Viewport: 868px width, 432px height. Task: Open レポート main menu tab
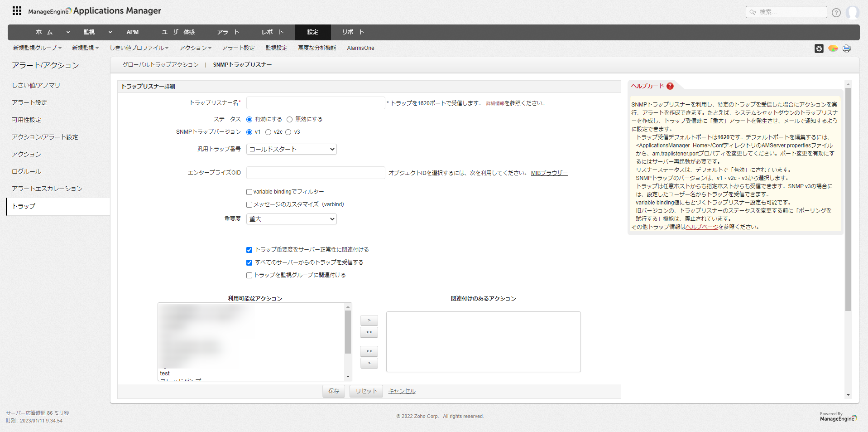pos(272,32)
